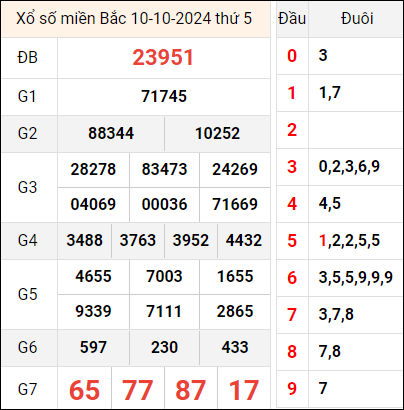Click the table title Xổ số miền Bắc

(x=71, y=19)
